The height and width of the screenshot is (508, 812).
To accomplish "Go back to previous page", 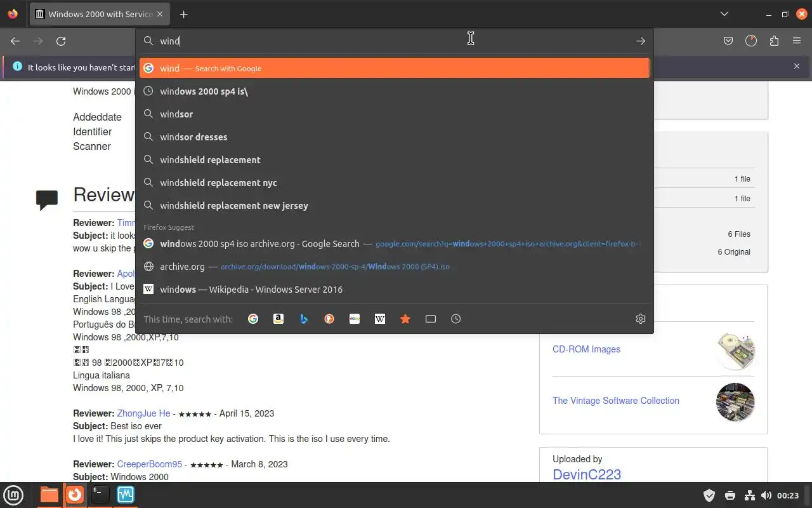I will pos(15,41).
